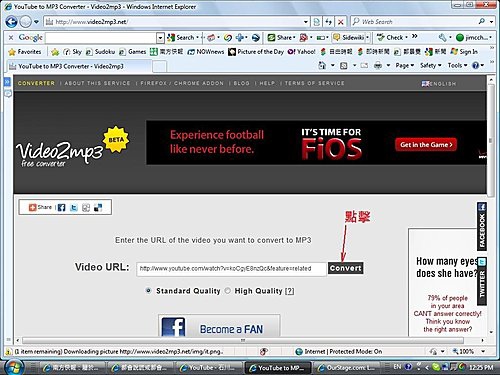Open the Tools menu
The width and height of the screenshot is (500, 375).
[x=457, y=66]
